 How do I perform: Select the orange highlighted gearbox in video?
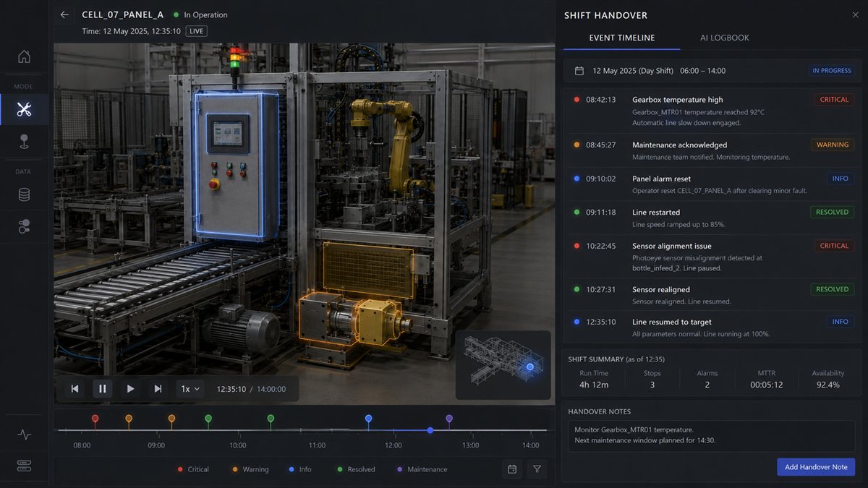point(349,320)
